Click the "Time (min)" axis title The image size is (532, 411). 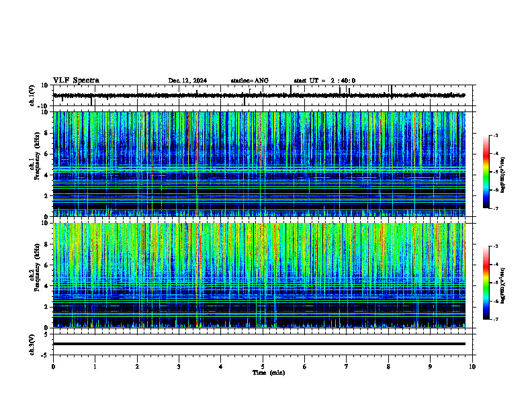click(269, 373)
